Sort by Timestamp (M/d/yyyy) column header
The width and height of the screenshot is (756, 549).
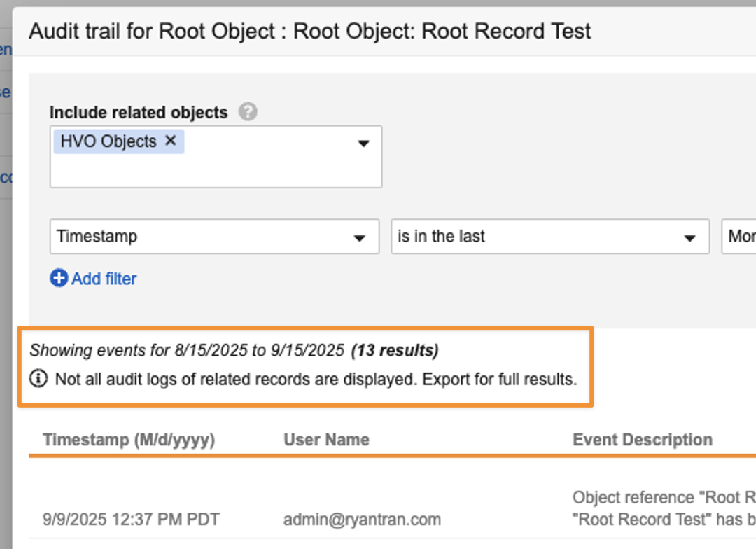129,440
